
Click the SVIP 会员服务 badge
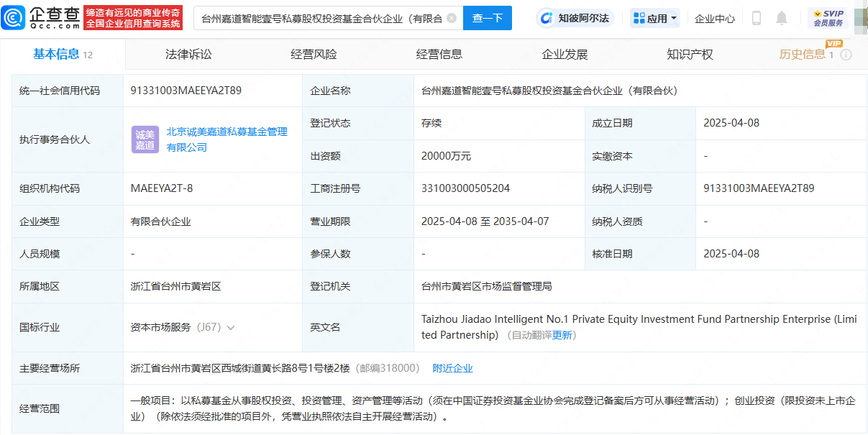(828, 18)
